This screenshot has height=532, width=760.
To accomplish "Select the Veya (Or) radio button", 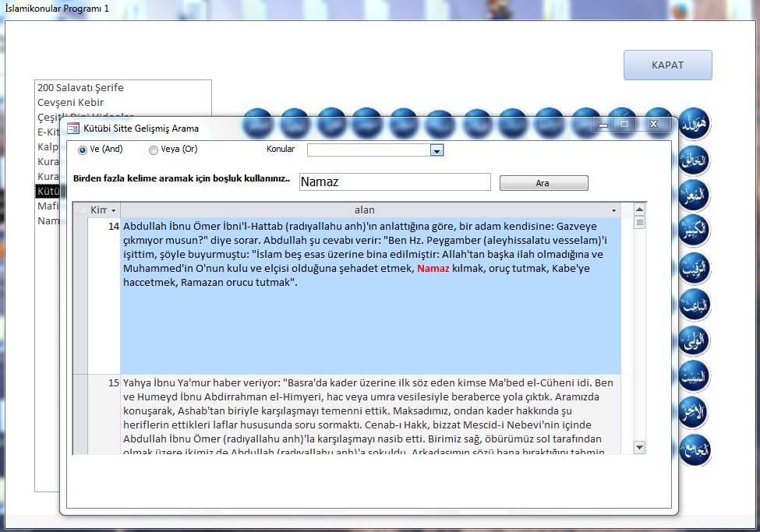I will (153, 150).
